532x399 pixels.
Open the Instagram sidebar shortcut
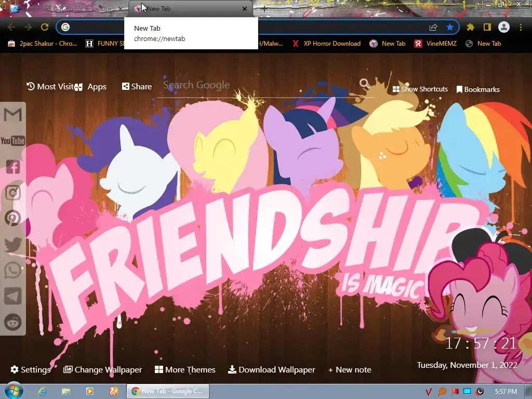13,192
